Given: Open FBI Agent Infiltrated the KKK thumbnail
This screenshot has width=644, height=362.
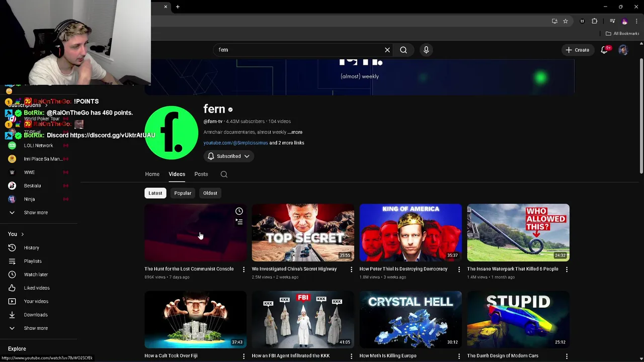Looking at the screenshot, I should pyautogui.click(x=303, y=320).
